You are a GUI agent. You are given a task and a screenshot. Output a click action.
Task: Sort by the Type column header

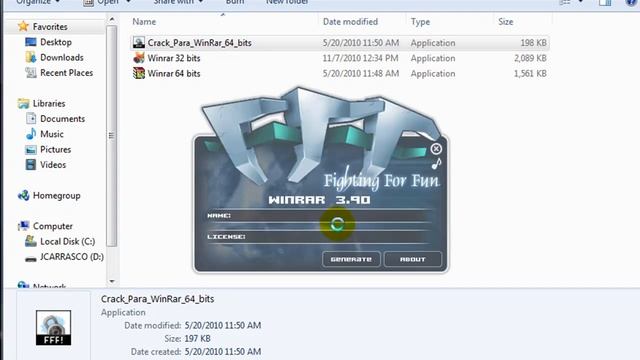tap(420, 22)
